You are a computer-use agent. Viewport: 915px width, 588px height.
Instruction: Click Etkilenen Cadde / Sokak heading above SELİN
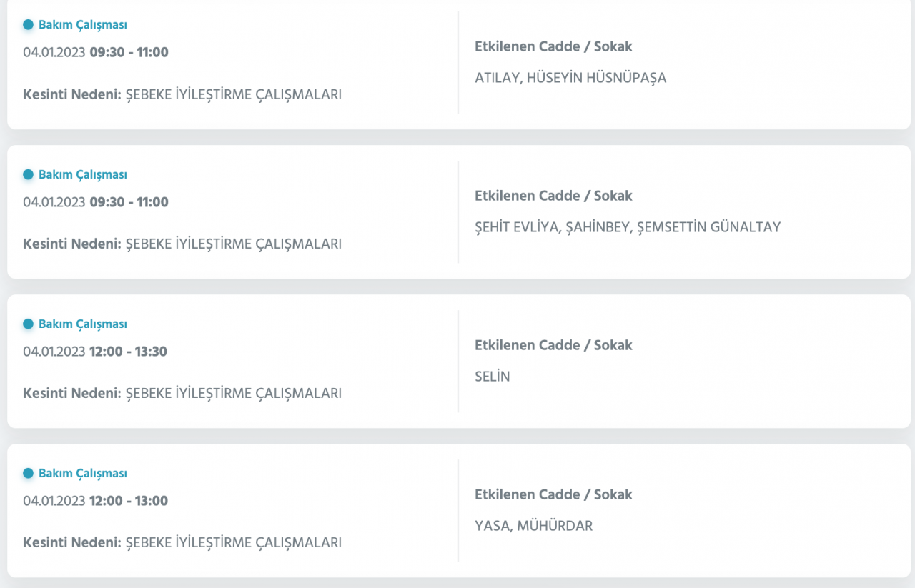tap(553, 345)
